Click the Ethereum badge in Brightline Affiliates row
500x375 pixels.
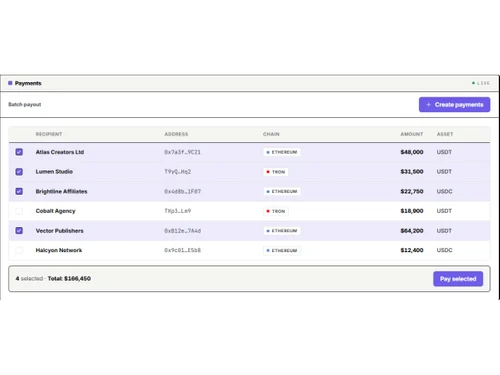pyautogui.click(x=282, y=191)
